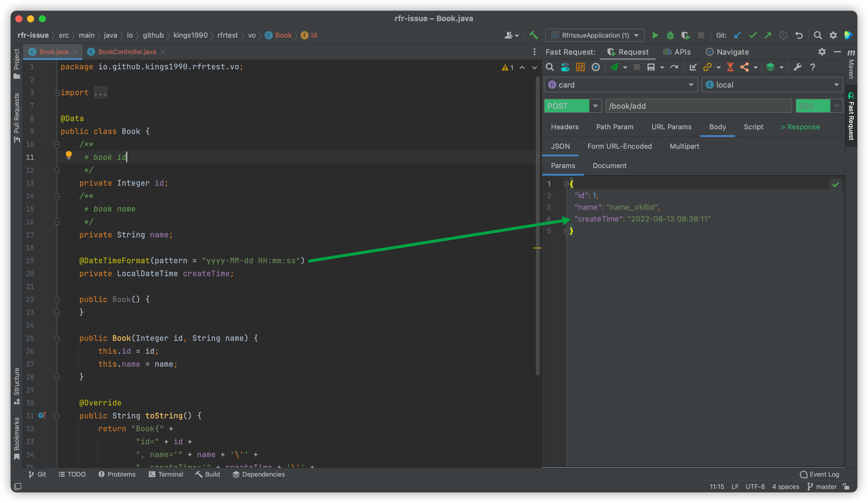Toggle the cyan switch icon in toolbar

coord(565,67)
